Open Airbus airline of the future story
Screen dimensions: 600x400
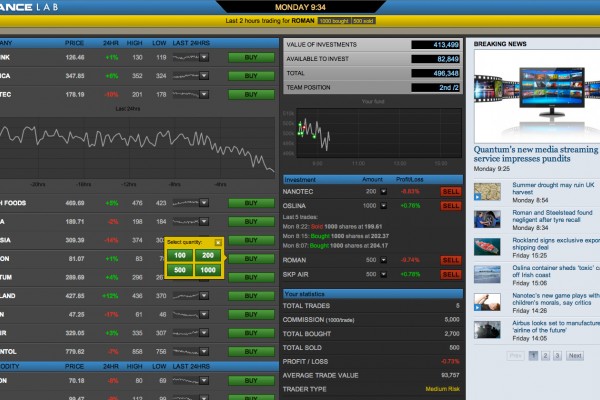(x=556, y=327)
